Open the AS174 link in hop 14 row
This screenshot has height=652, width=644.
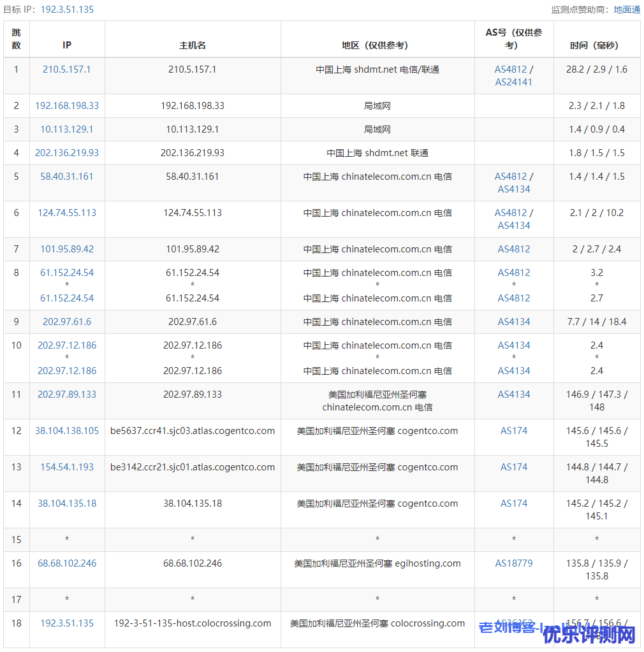(x=514, y=503)
